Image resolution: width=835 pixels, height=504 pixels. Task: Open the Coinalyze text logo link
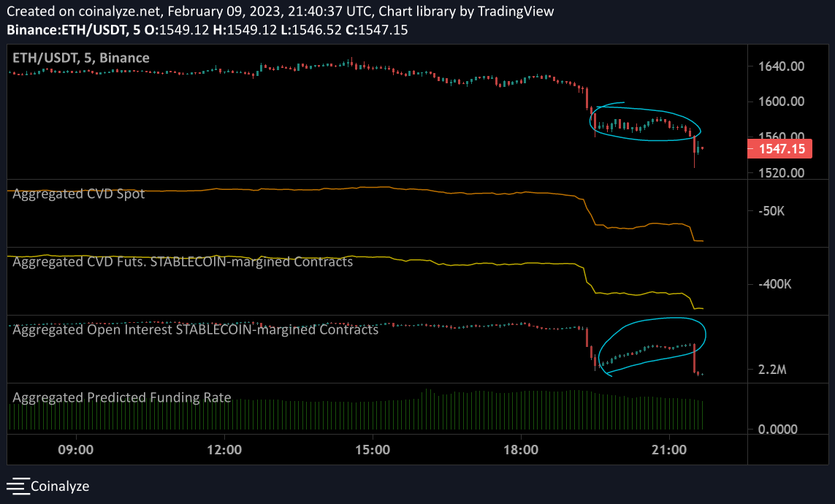60,486
